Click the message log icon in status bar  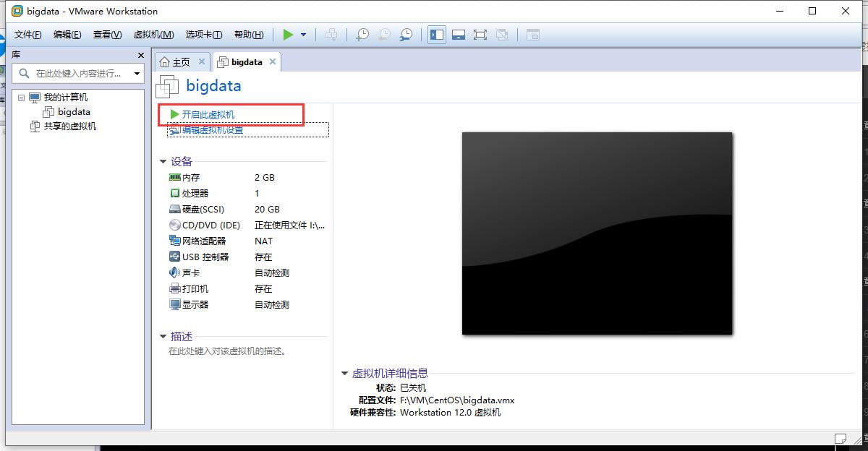840,439
